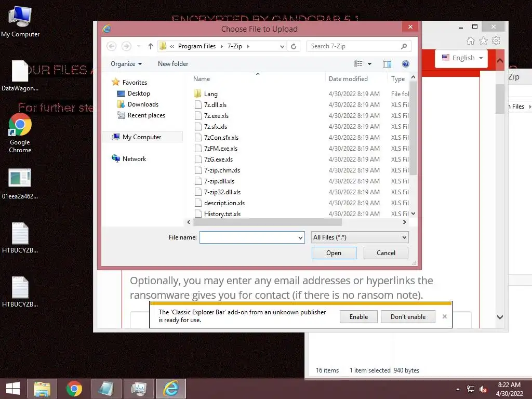This screenshot has height=399, width=532.
Task: Click the Open button
Action: 334,253
